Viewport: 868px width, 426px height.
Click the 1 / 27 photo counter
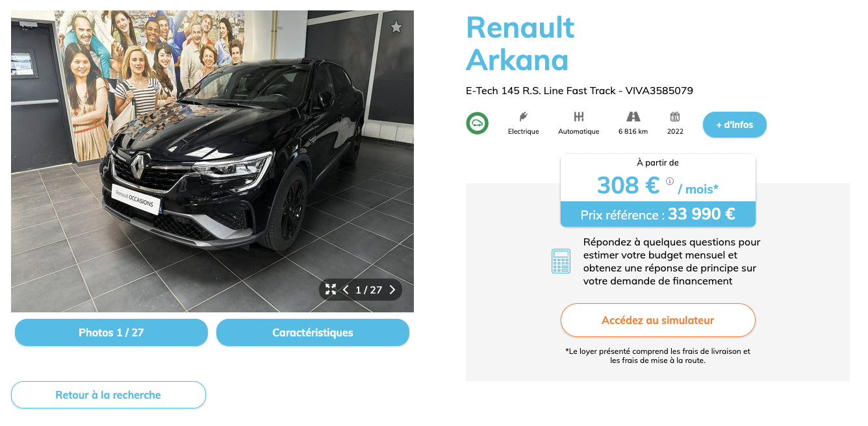(x=369, y=290)
